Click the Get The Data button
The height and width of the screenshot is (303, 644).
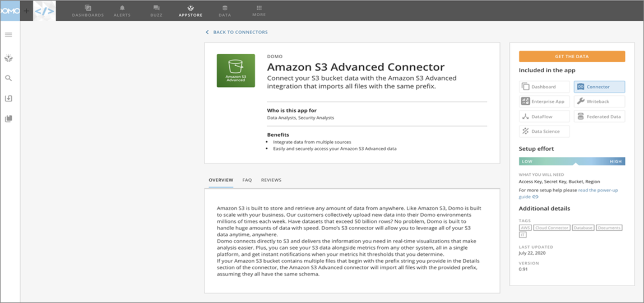572,57
